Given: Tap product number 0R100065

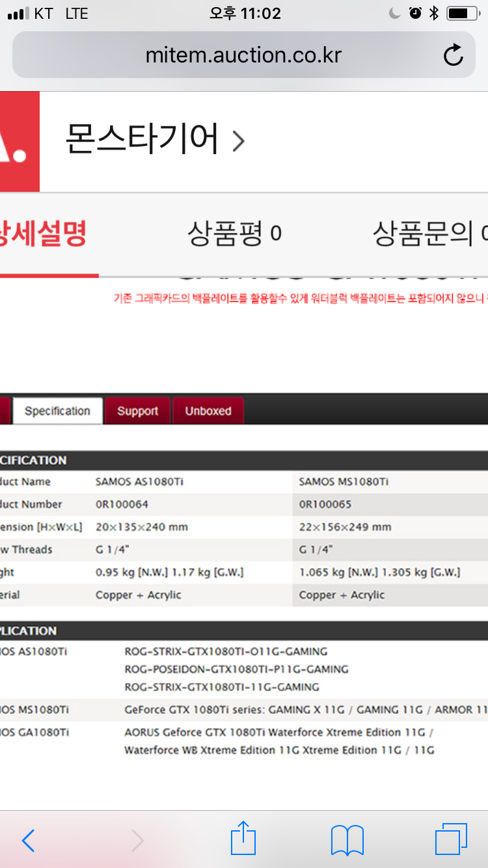Looking at the screenshot, I should click(325, 505).
